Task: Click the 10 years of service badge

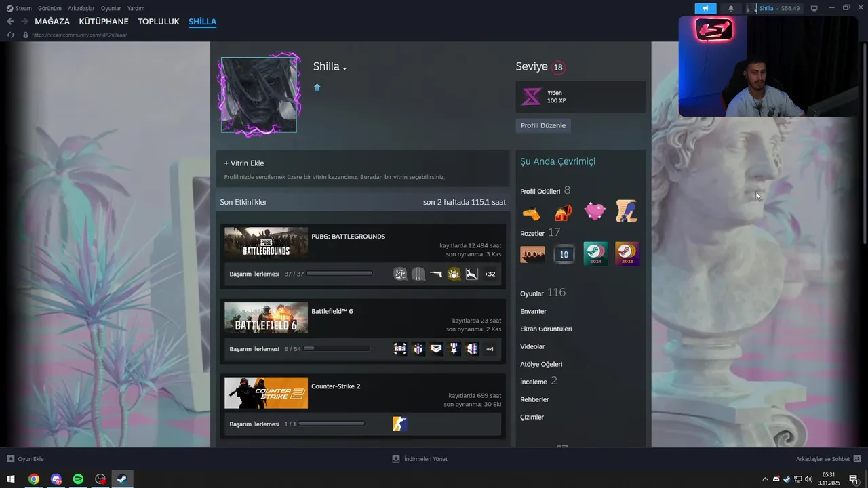Action: click(564, 254)
